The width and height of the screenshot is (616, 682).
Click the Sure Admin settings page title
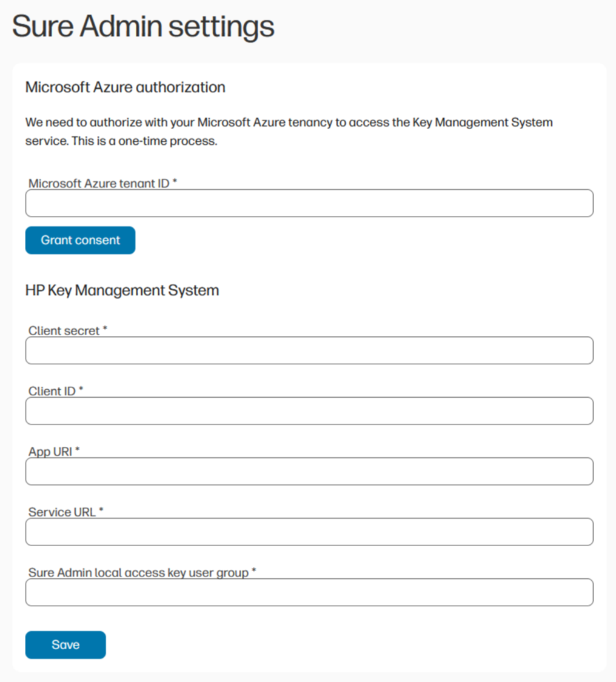[x=143, y=26]
